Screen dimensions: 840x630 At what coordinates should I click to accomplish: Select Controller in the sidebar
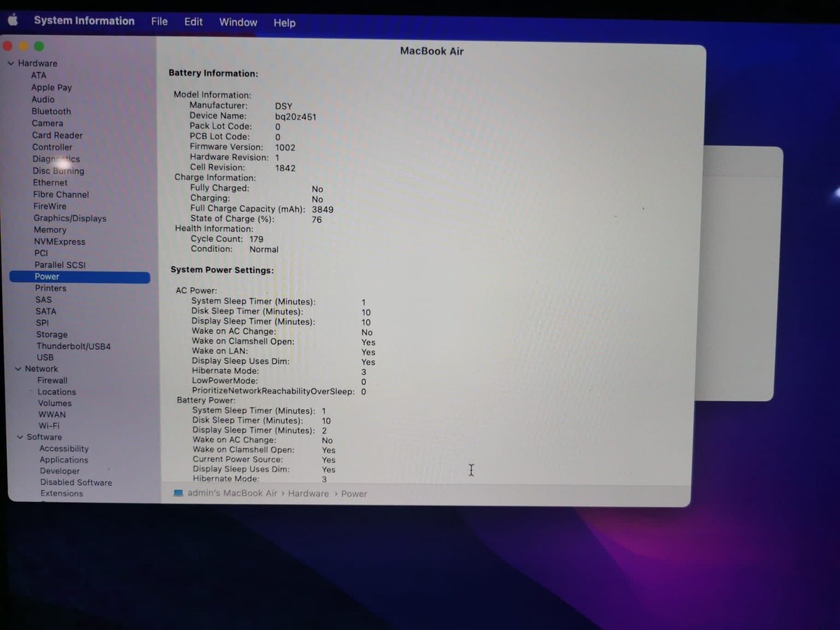tap(52, 147)
